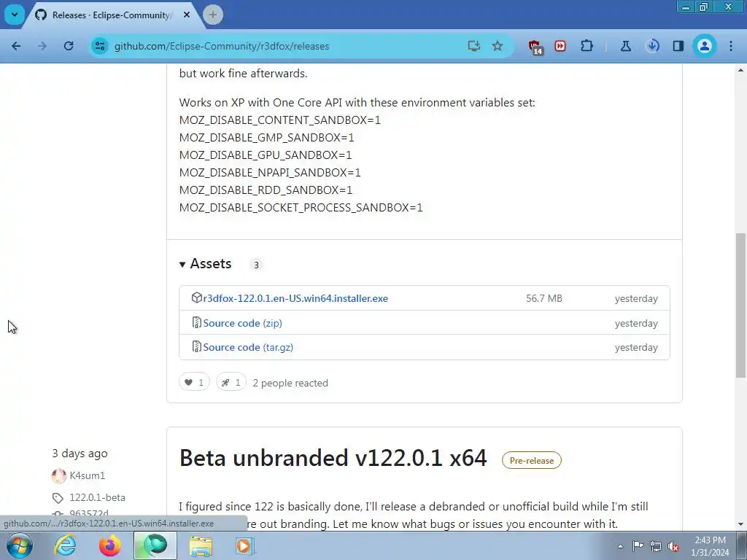The image size is (747, 560).
Task: Bookmark this page with star icon
Action: tap(498, 46)
